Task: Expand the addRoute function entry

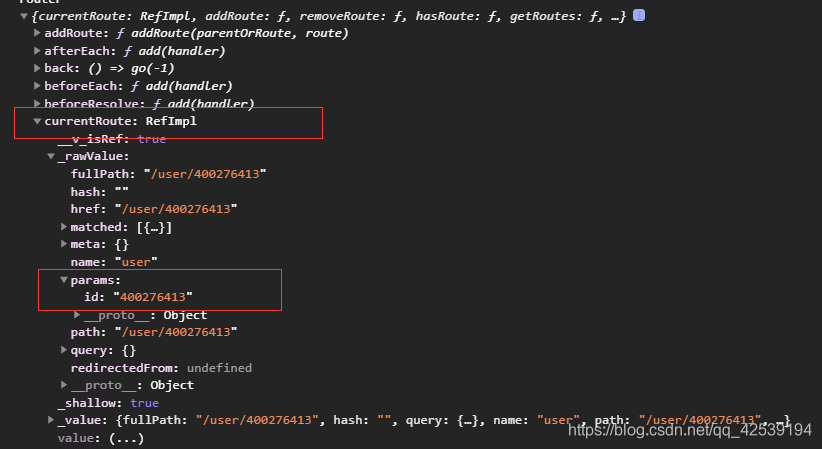Action: [37, 33]
